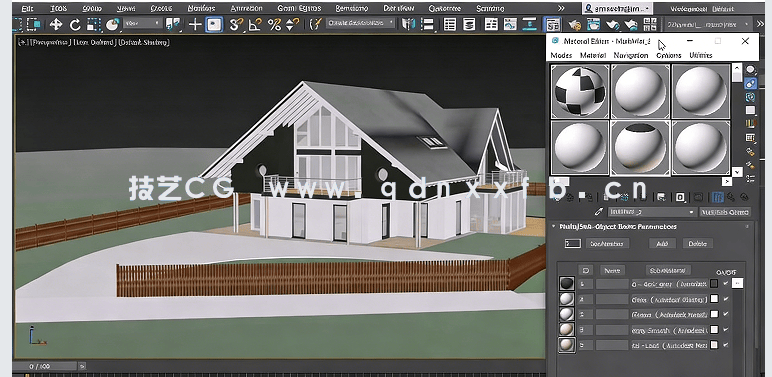Expand the main toolbar overflow chevron
Viewport: 772px width, 377px height.
761,24
